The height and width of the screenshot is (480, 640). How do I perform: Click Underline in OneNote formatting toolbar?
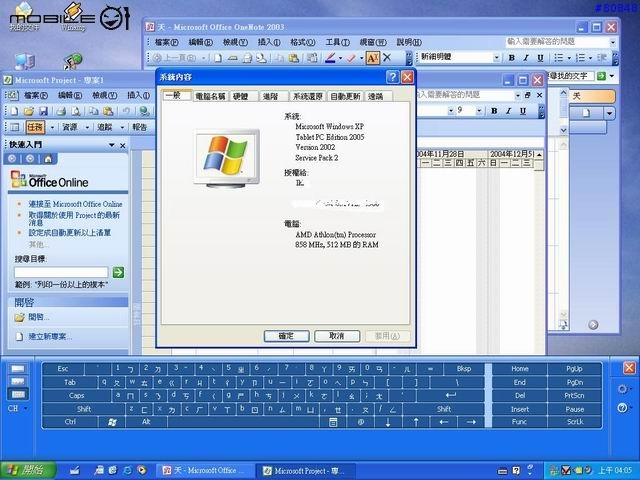tap(540, 58)
